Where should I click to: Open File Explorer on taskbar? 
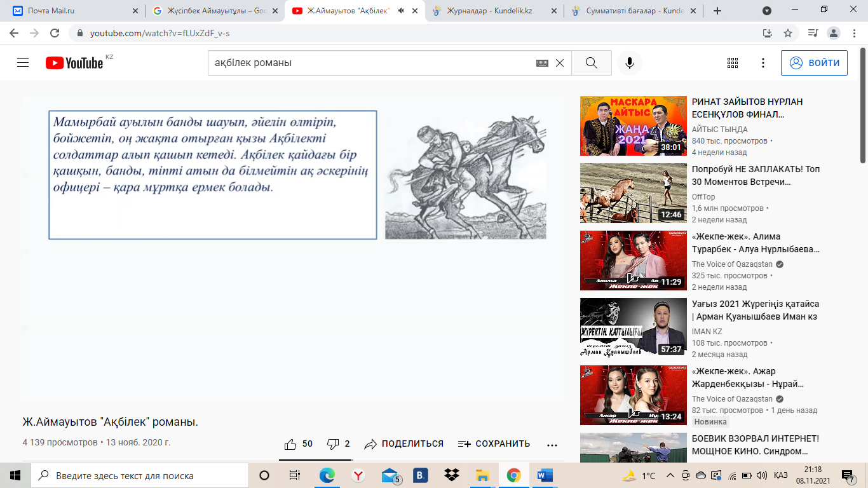tap(483, 475)
